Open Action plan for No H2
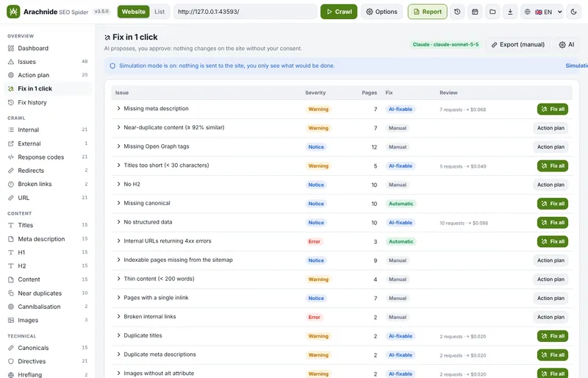588x378 pixels. (551, 185)
